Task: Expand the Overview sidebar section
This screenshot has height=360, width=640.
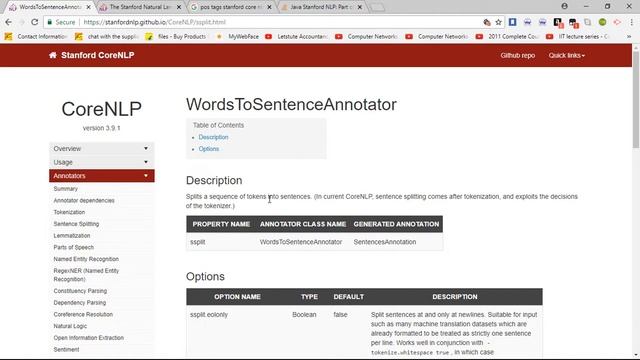Action: 102,149
